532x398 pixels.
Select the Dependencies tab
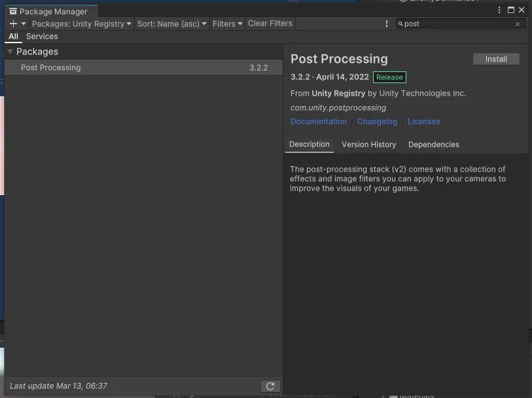tap(434, 145)
